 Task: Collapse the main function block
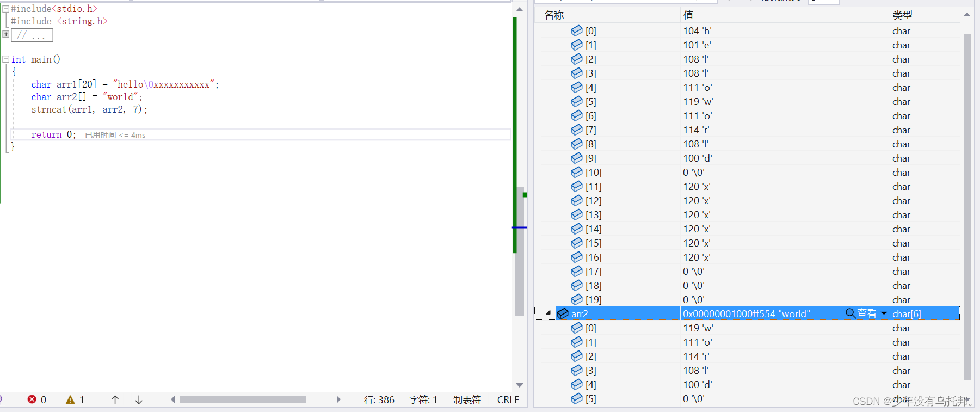pyautogui.click(x=5, y=59)
